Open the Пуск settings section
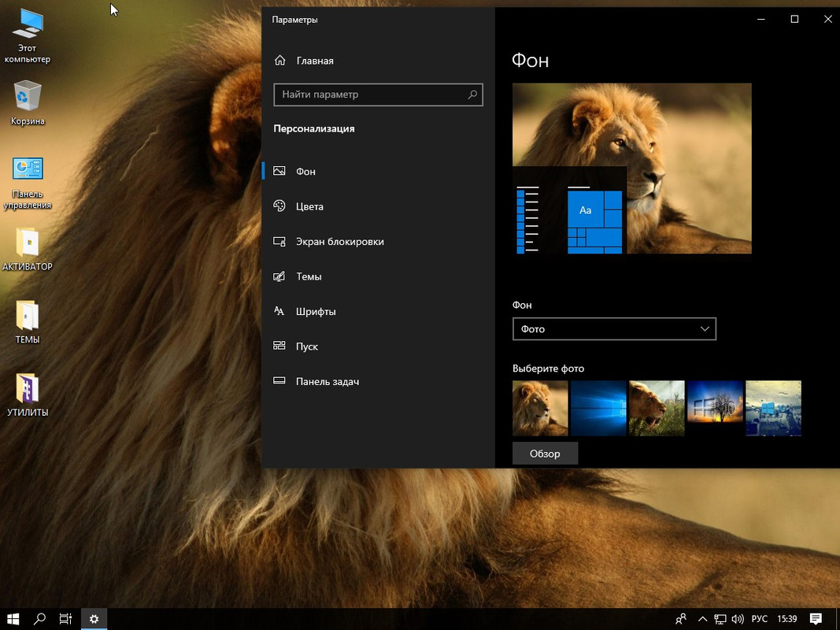Screen dimensions: 840x630 pyautogui.click(x=379, y=346)
